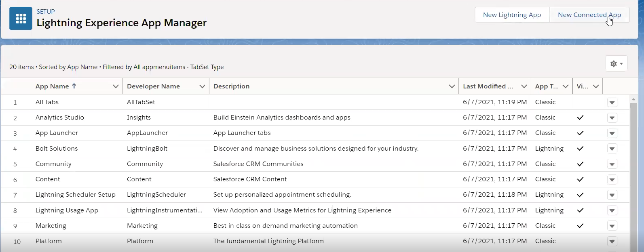This screenshot has width=644, height=252.
Task: Click visible checkmark for Analytics Studio
Action: coord(580,118)
